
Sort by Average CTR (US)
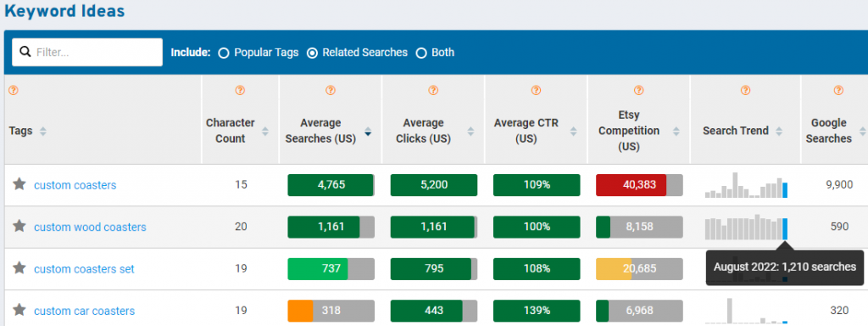(574, 132)
